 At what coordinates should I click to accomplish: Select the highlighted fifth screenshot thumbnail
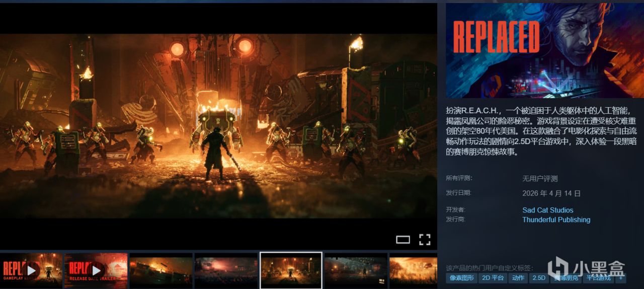[291, 270]
